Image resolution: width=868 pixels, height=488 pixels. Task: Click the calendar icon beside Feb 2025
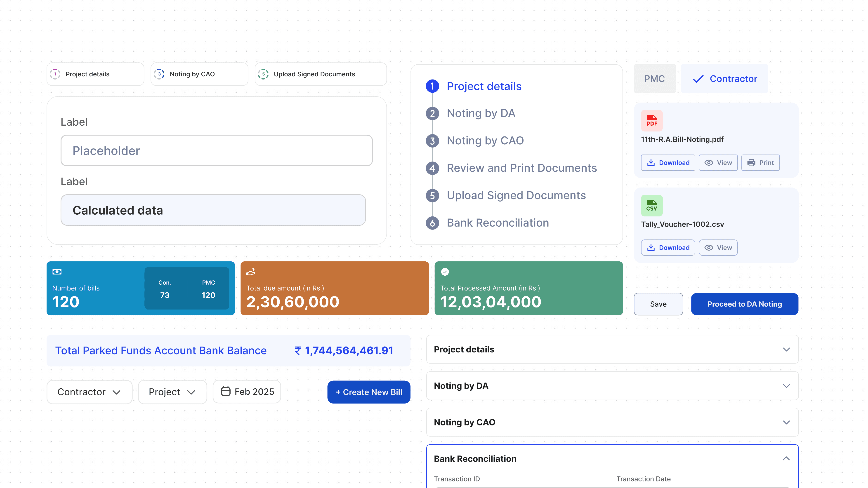[x=226, y=391]
